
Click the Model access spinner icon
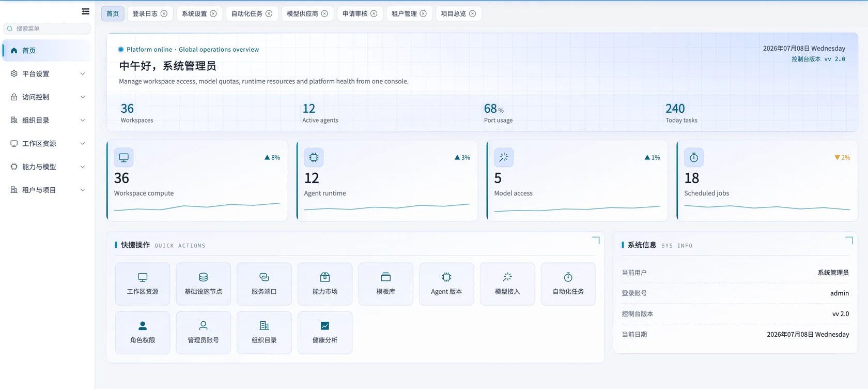[504, 157]
